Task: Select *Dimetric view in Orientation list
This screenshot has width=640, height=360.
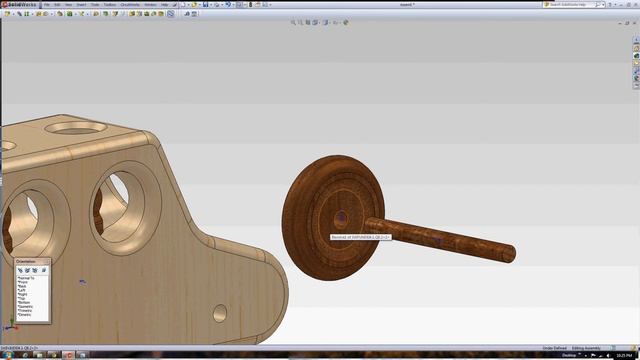Action: click(x=24, y=315)
